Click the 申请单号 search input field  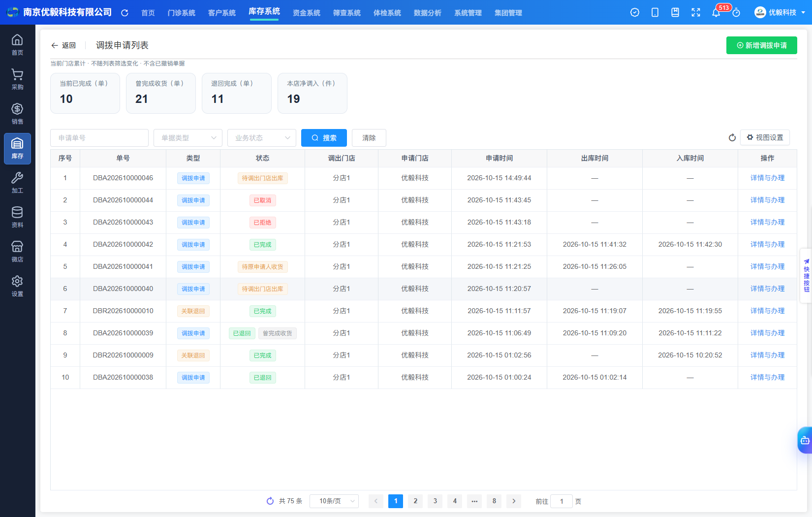tap(99, 138)
